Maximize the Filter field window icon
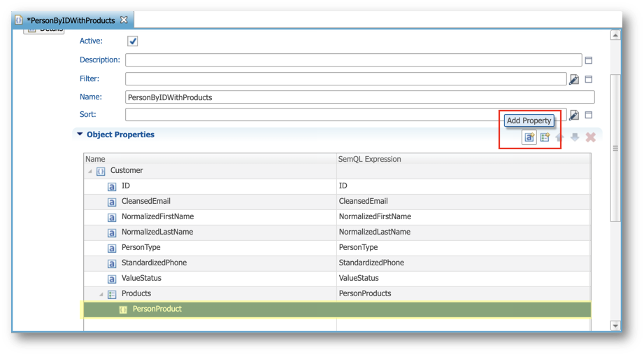 pos(588,79)
